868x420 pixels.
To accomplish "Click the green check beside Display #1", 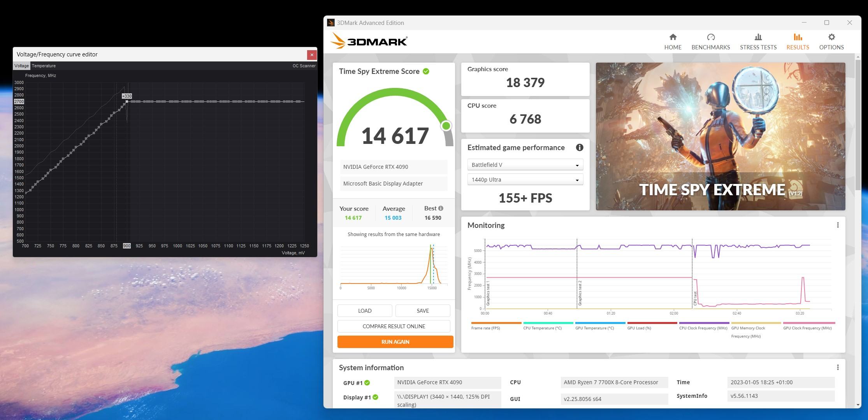I will click(375, 397).
